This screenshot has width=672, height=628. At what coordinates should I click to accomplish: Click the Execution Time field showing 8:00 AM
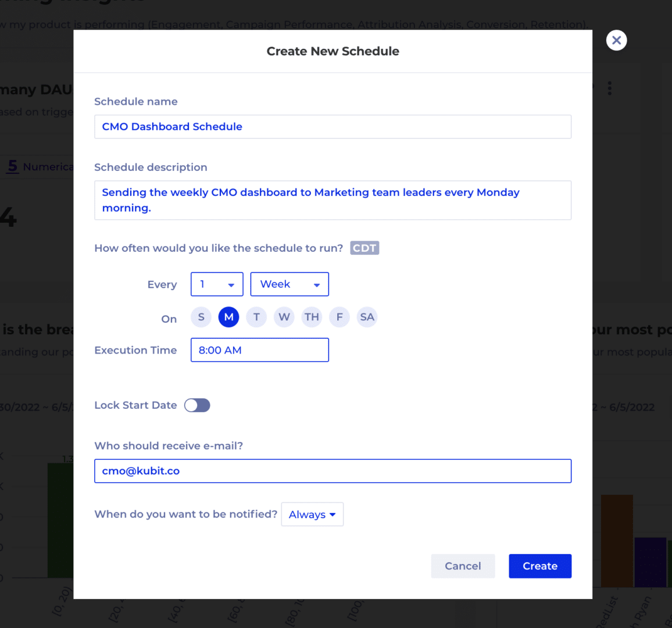259,349
